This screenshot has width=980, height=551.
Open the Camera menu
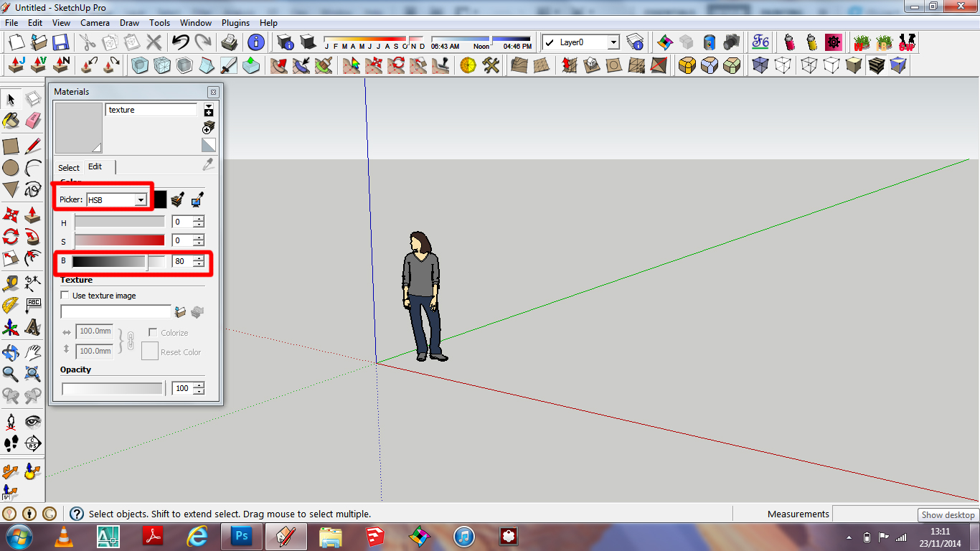[95, 23]
